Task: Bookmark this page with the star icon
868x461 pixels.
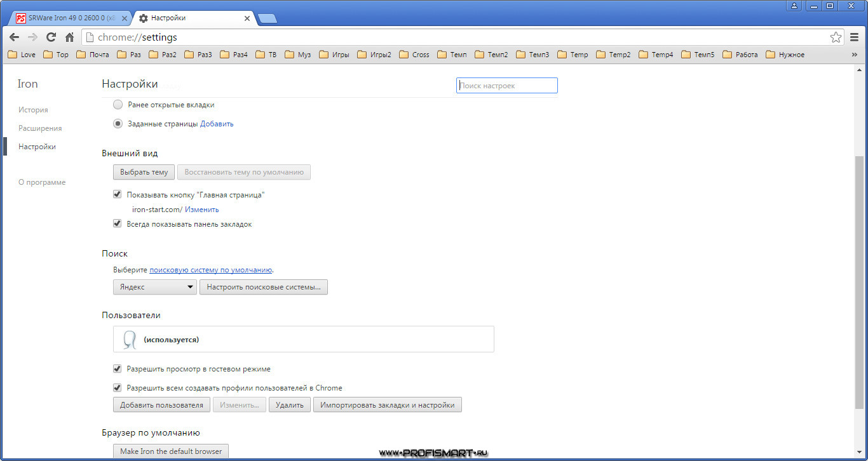Action: (836, 37)
